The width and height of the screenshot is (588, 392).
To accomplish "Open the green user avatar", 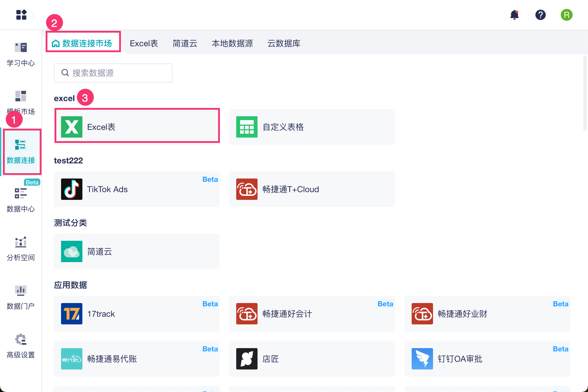I will [x=566, y=15].
